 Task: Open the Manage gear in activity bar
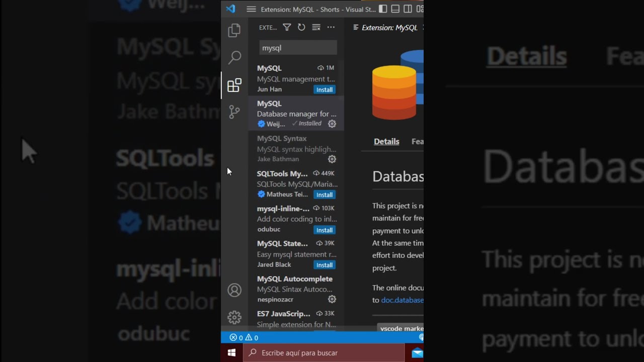[x=234, y=317]
